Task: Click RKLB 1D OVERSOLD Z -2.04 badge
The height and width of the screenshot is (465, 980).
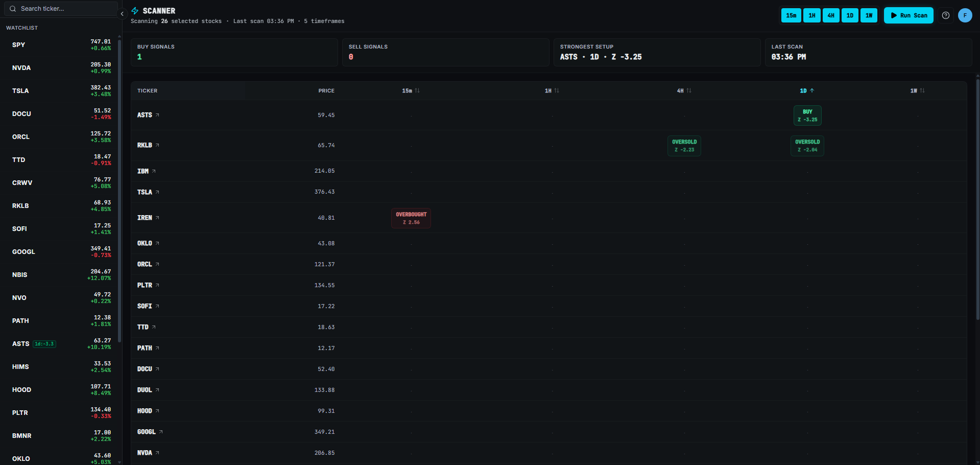Action: point(807,146)
